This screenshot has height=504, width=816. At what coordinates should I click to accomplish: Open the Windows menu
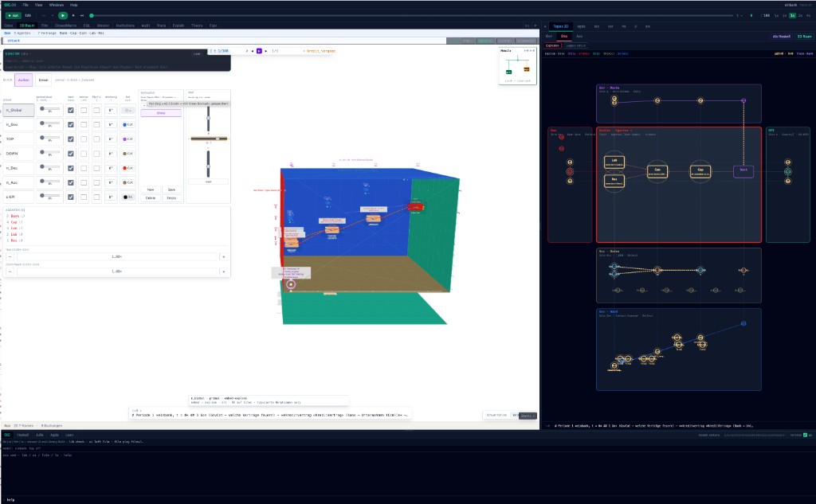57,5
